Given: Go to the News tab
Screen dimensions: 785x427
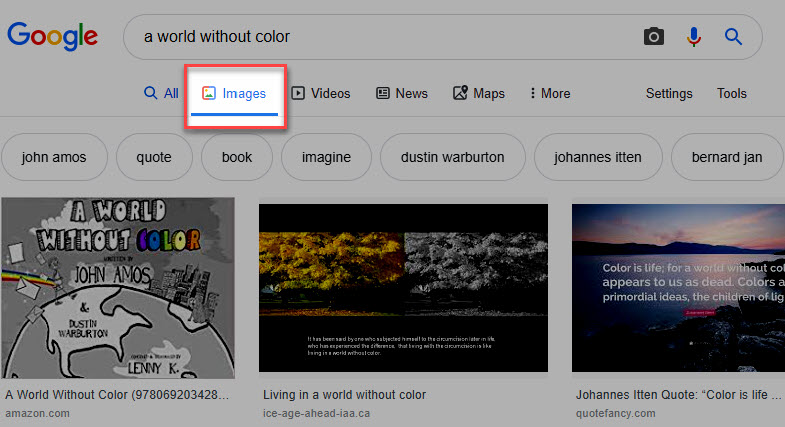Looking at the screenshot, I should [x=401, y=93].
